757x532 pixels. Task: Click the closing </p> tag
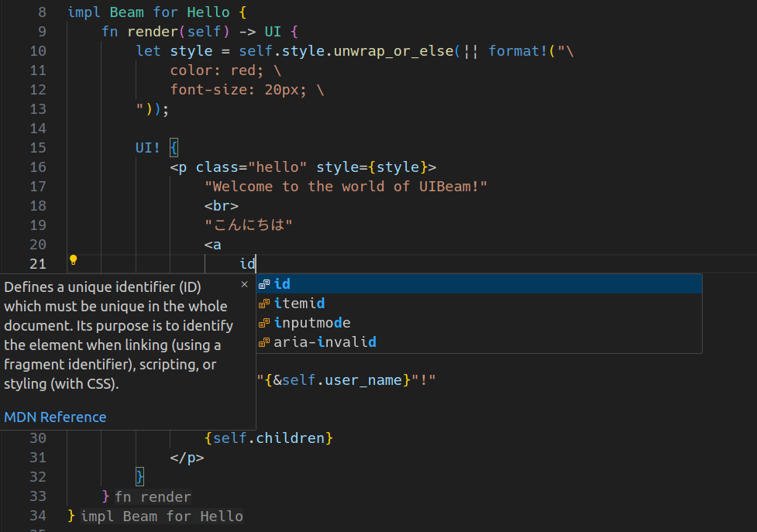[187, 457]
